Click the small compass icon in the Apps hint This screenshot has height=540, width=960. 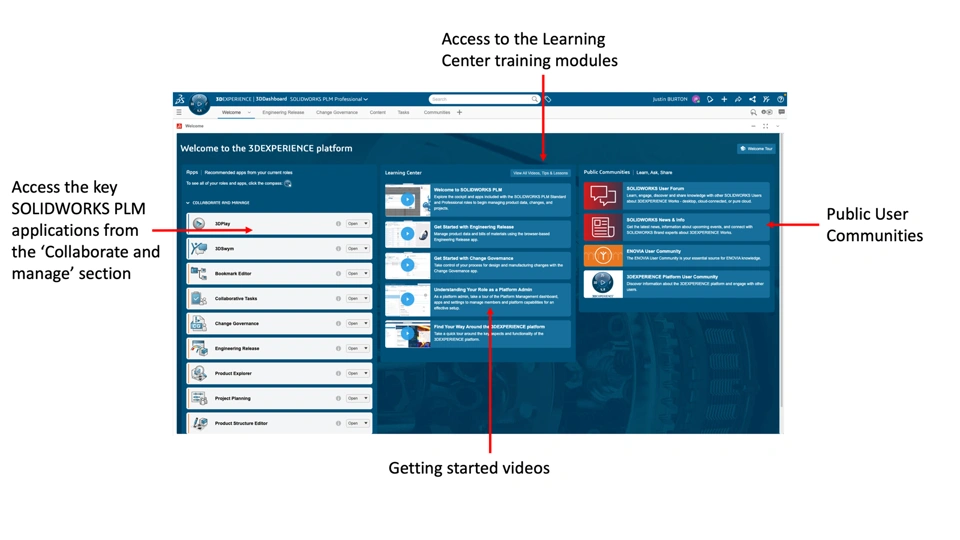[288, 184]
